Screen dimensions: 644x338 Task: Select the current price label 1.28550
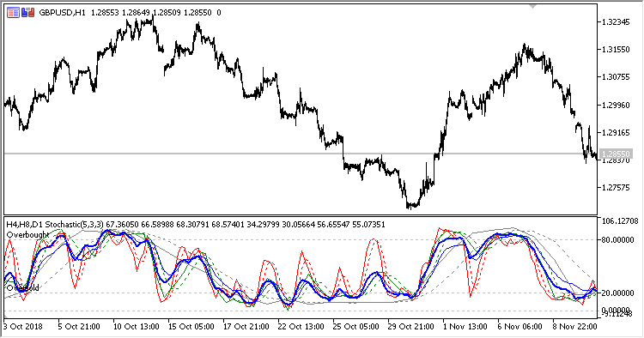click(616, 154)
